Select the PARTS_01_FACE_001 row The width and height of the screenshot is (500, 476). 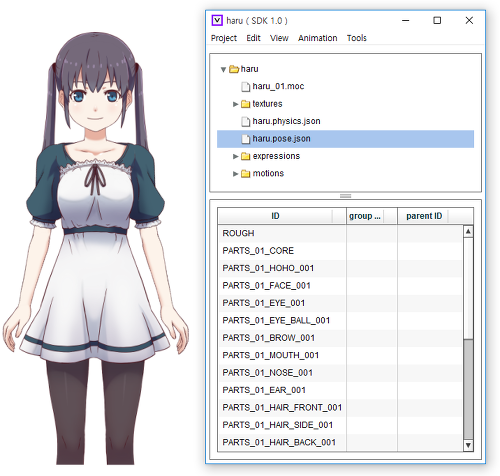pyautogui.click(x=340, y=286)
